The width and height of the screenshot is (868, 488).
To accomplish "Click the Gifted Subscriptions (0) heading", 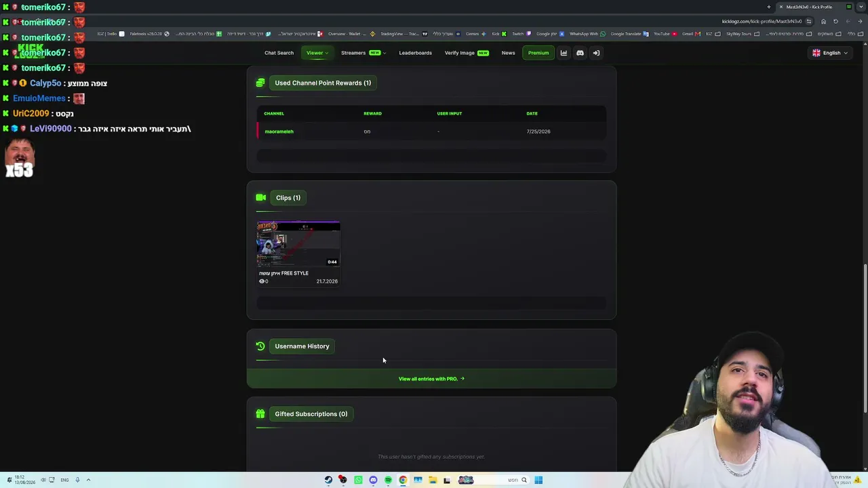I will (311, 414).
